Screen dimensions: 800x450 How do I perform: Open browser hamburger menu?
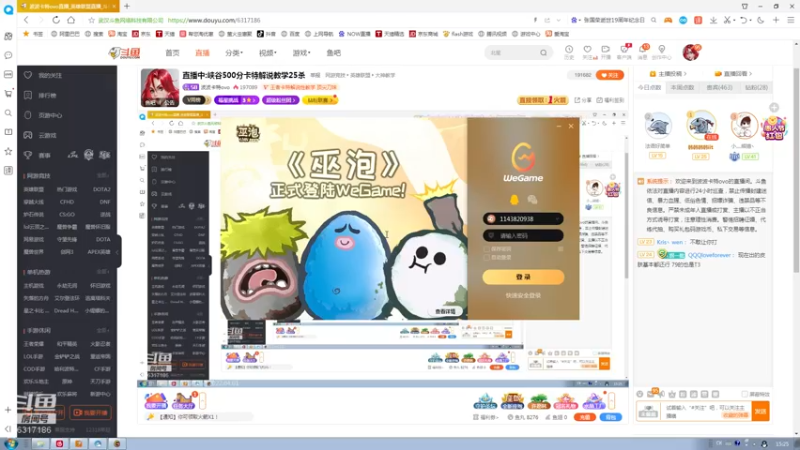tap(790, 20)
